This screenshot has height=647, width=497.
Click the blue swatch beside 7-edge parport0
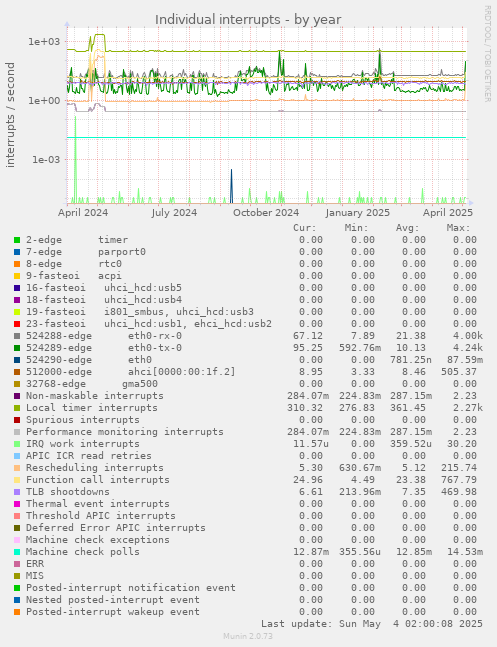point(17,252)
